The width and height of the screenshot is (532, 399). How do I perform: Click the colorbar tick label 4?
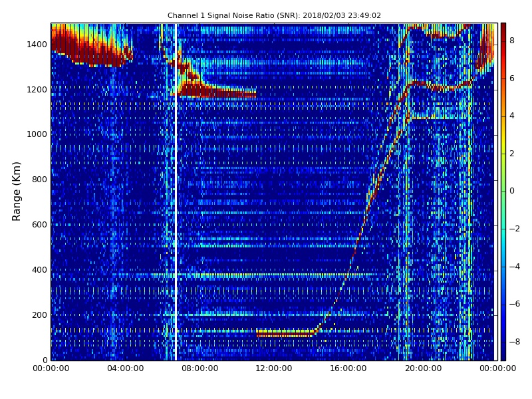point(511,116)
